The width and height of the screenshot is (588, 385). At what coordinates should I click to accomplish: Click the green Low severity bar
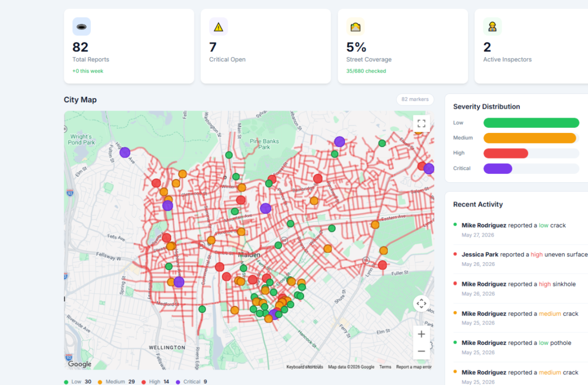click(x=531, y=123)
